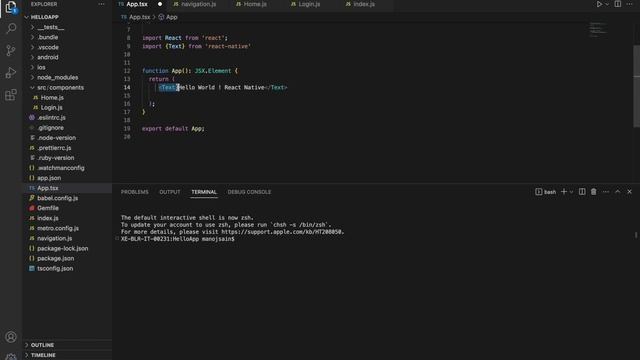Kill terminal with trash icon
The image size is (640, 360).
(593, 191)
